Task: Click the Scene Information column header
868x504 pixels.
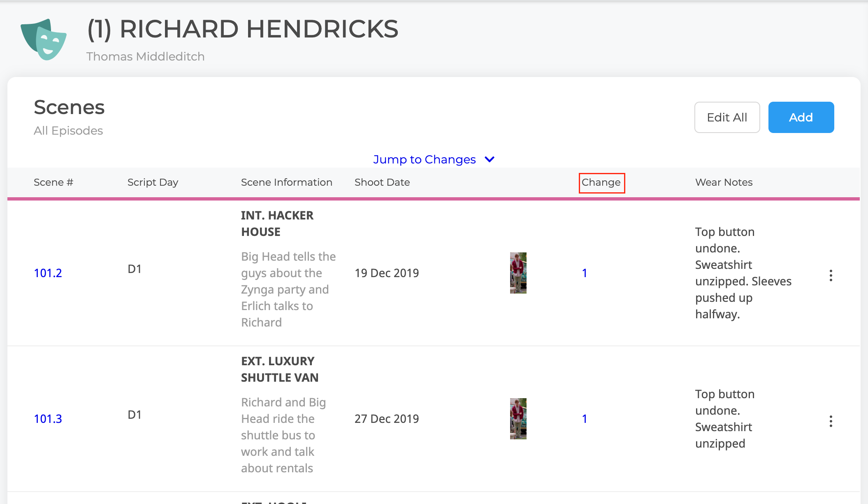Action: pyautogui.click(x=287, y=182)
